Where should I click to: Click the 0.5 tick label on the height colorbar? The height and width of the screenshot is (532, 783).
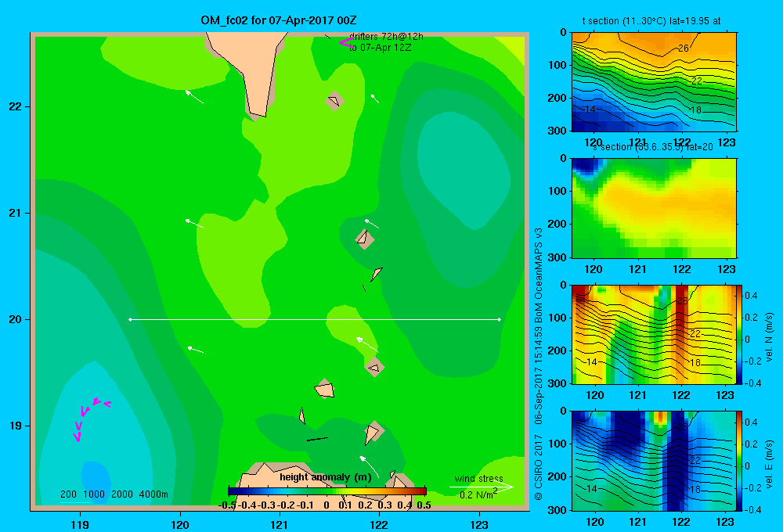[x=424, y=505]
